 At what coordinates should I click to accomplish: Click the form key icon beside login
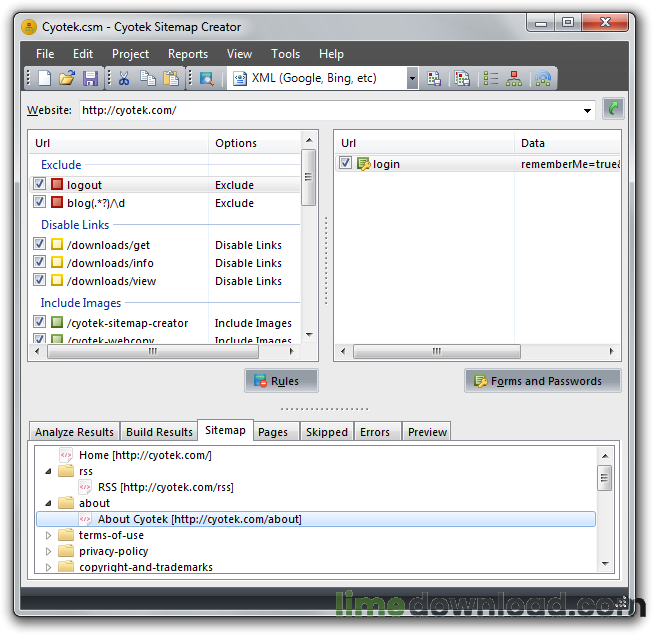coord(363,164)
